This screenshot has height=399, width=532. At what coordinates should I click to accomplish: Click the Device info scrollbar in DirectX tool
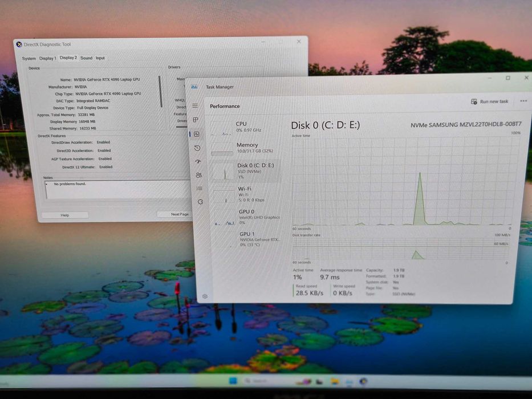click(x=160, y=92)
